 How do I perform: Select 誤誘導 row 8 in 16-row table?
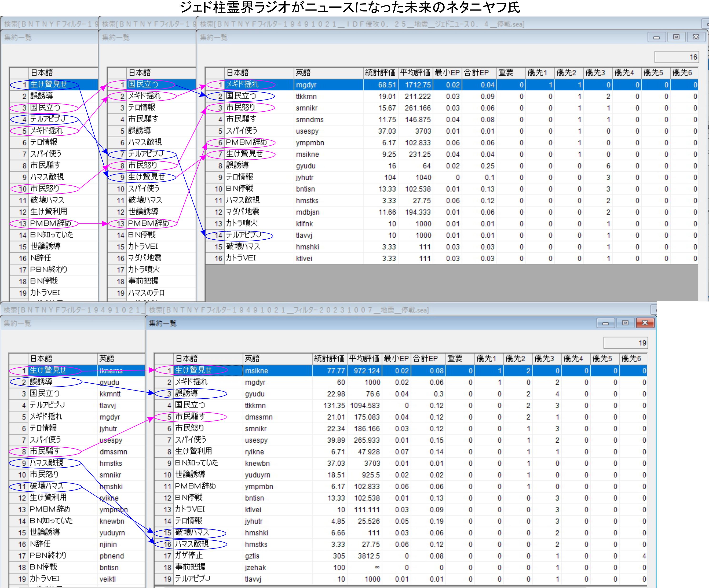[451, 166]
